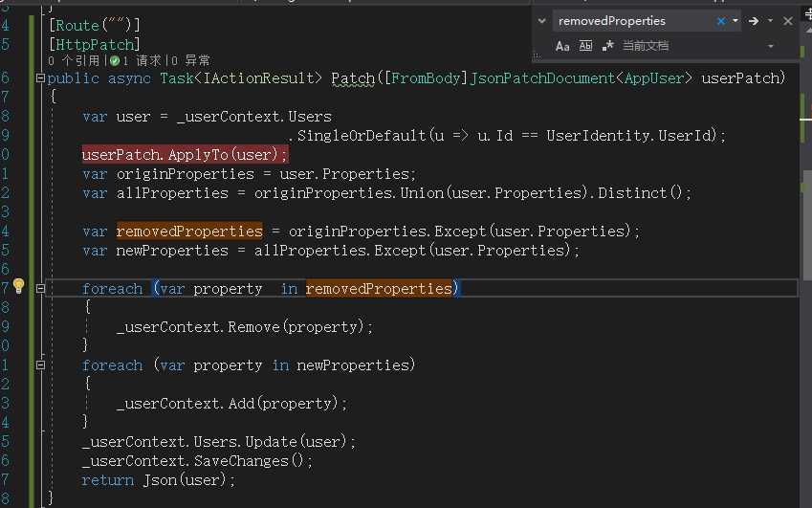
Task: Click the find panel resize grip
Action: pos(536,55)
